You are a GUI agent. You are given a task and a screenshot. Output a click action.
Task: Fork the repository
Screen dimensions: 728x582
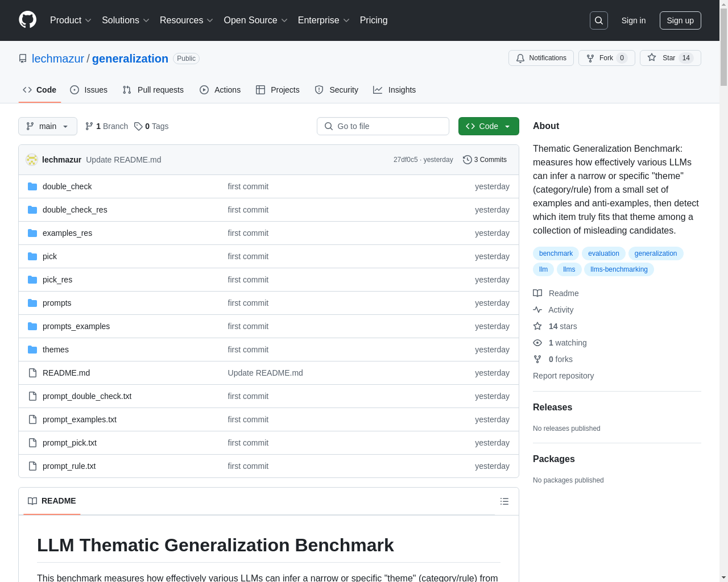pyautogui.click(x=606, y=58)
